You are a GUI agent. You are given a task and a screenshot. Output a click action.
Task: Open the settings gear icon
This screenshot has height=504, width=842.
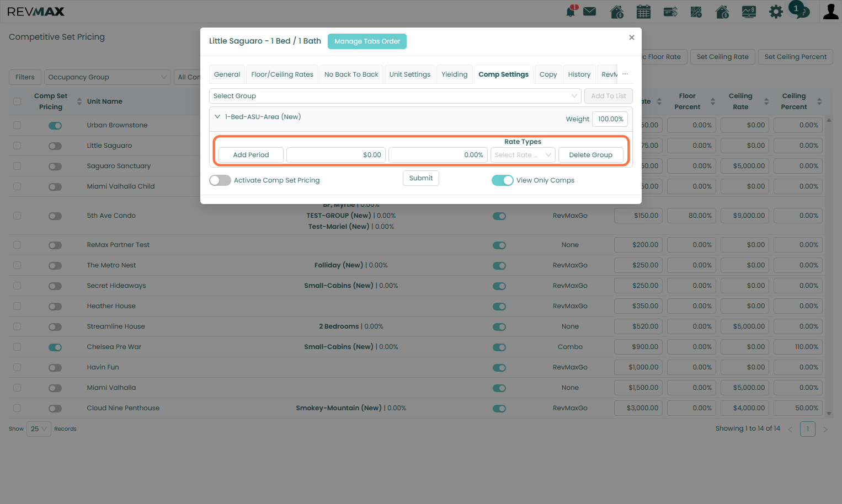point(776,12)
